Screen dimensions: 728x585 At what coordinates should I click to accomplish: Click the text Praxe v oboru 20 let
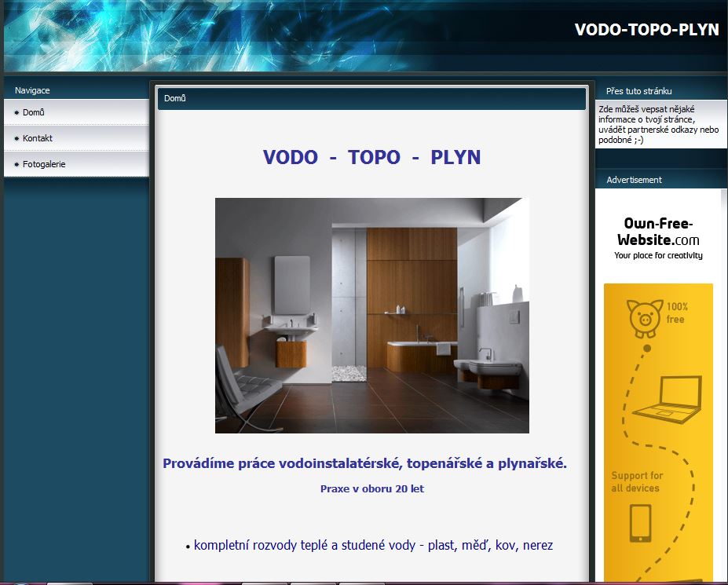372,488
